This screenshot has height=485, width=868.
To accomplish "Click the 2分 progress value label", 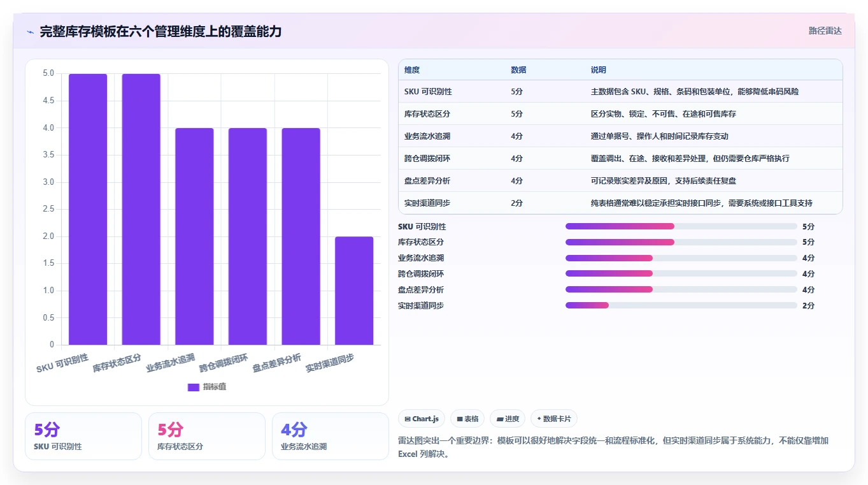I will 808,306.
